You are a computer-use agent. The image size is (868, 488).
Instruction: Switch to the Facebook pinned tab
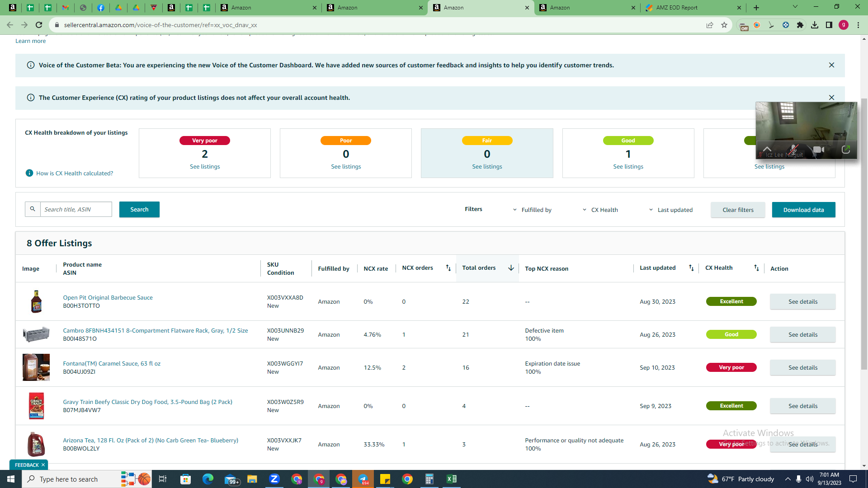(x=101, y=8)
